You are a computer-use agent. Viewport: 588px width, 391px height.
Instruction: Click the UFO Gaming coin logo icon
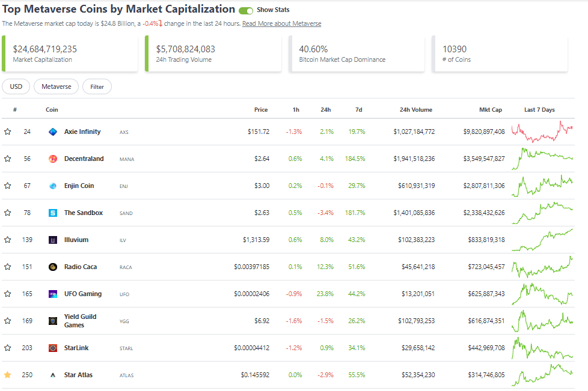[53, 294]
